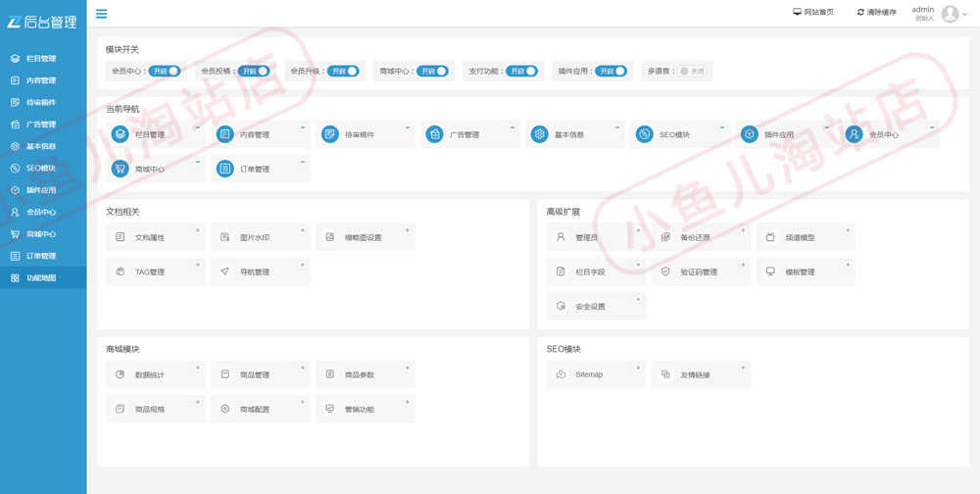The image size is (980, 494).
Task: Open 栏目管理 in the left sidebar
Action: click(x=43, y=58)
